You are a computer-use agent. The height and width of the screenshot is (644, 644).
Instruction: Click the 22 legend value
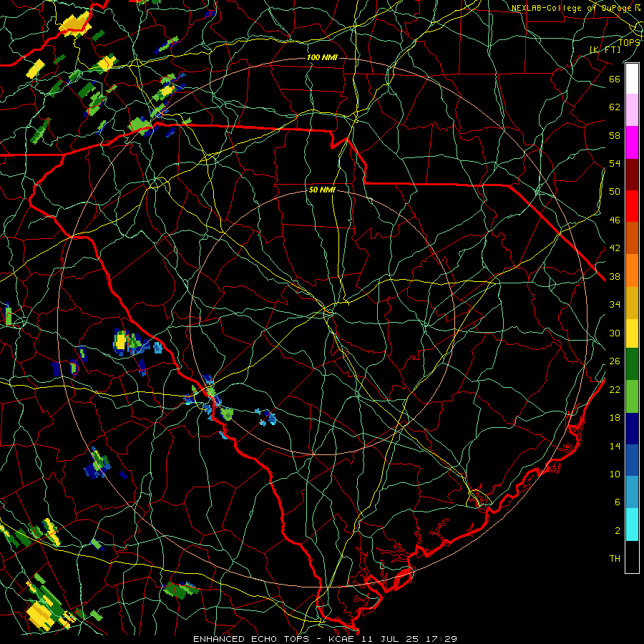click(x=615, y=390)
